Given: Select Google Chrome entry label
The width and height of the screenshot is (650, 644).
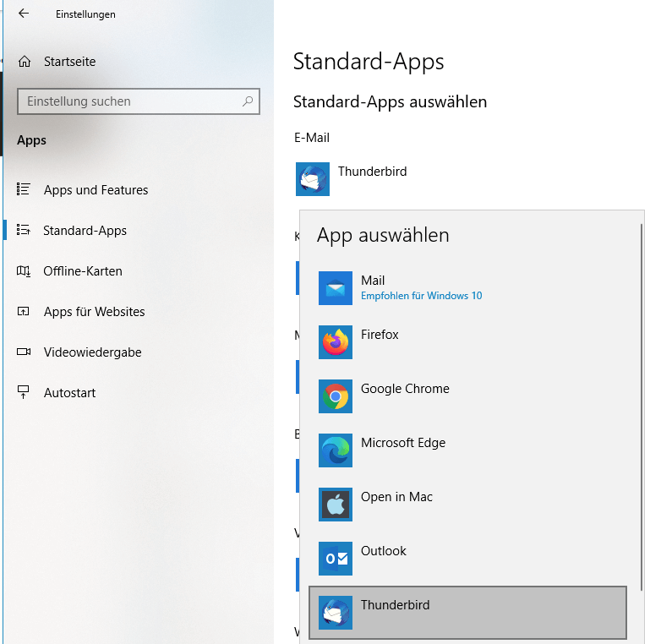Looking at the screenshot, I should point(405,389).
